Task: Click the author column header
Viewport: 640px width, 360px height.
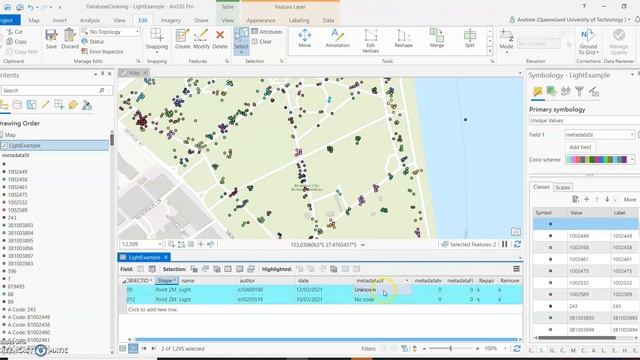Action: point(266,280)
